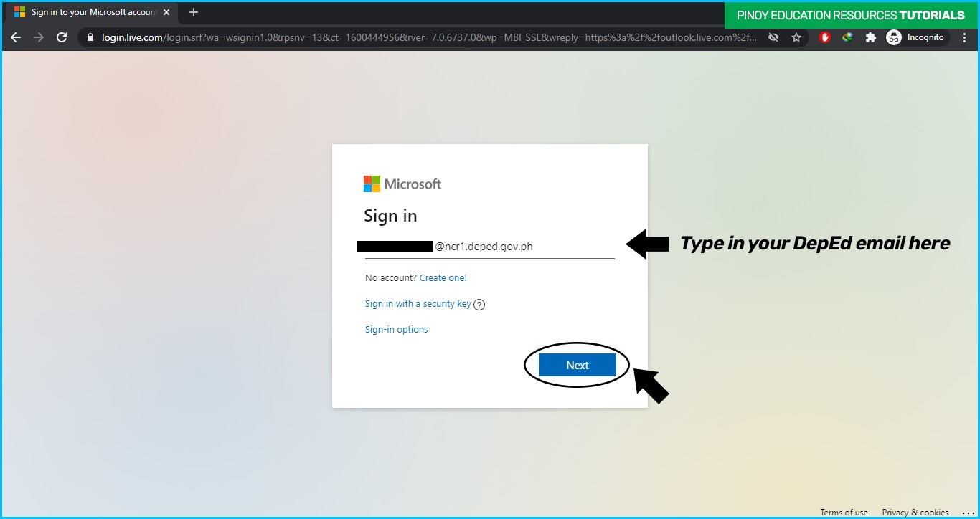Click the padlock site info icon

click(90, 37)
